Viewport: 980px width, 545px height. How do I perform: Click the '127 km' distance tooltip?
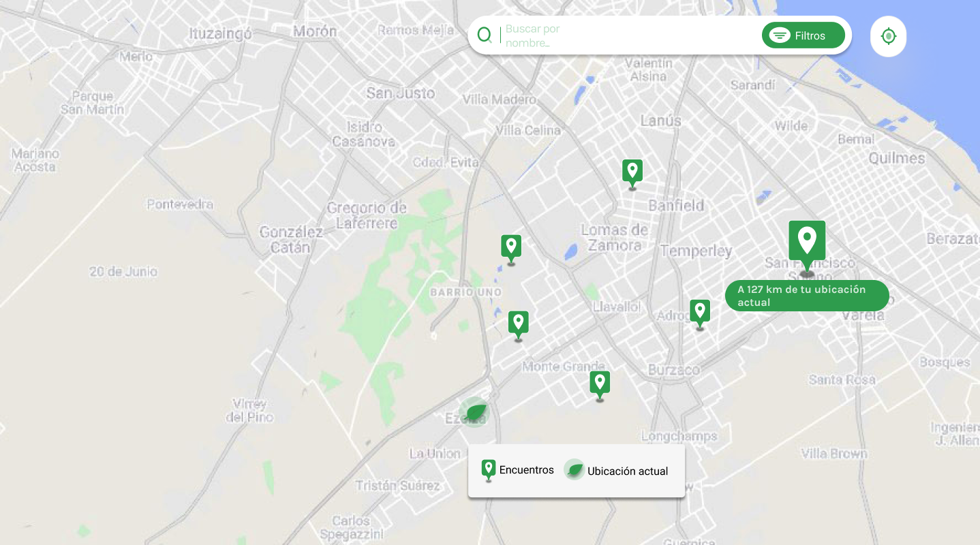coord(806,296)
